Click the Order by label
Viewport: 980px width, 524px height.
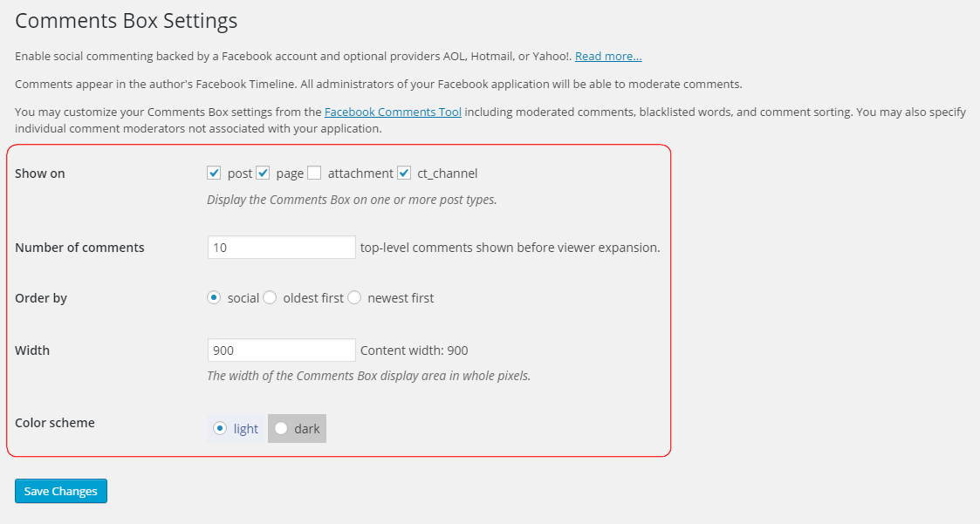pyautogui.click(x=41, y=298)
